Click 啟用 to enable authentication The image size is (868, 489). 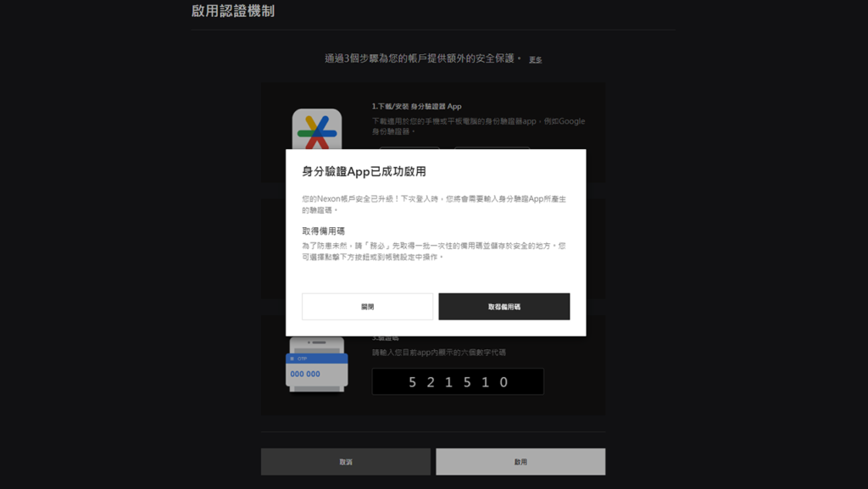click(520, 461)
